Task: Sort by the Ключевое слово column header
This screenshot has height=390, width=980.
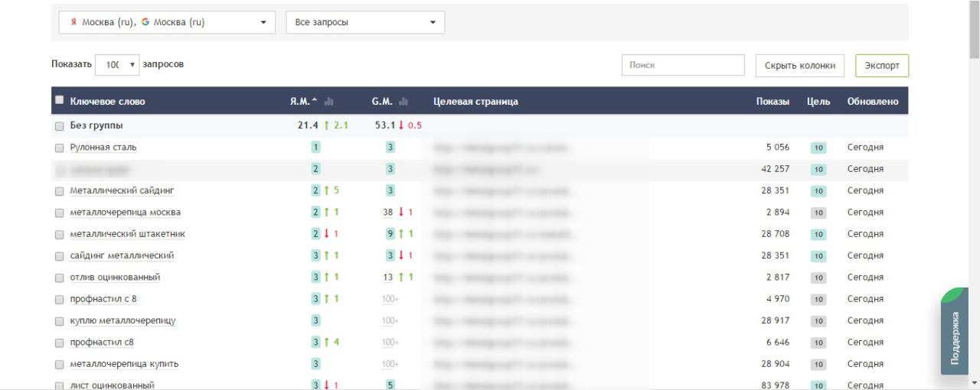Action: pyautogui.click(x=107, y=101)
